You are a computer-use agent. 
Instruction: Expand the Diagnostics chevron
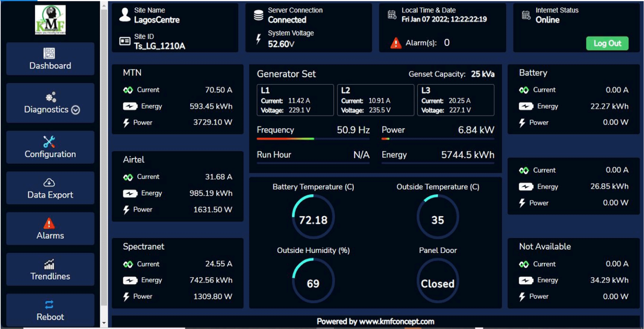tap(76, 110)
